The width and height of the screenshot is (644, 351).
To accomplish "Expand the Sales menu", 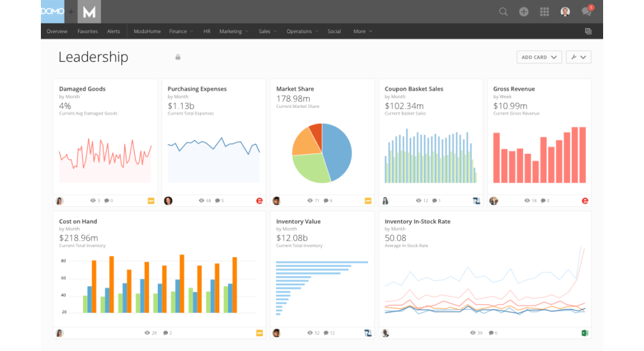I will pos(268,31).
